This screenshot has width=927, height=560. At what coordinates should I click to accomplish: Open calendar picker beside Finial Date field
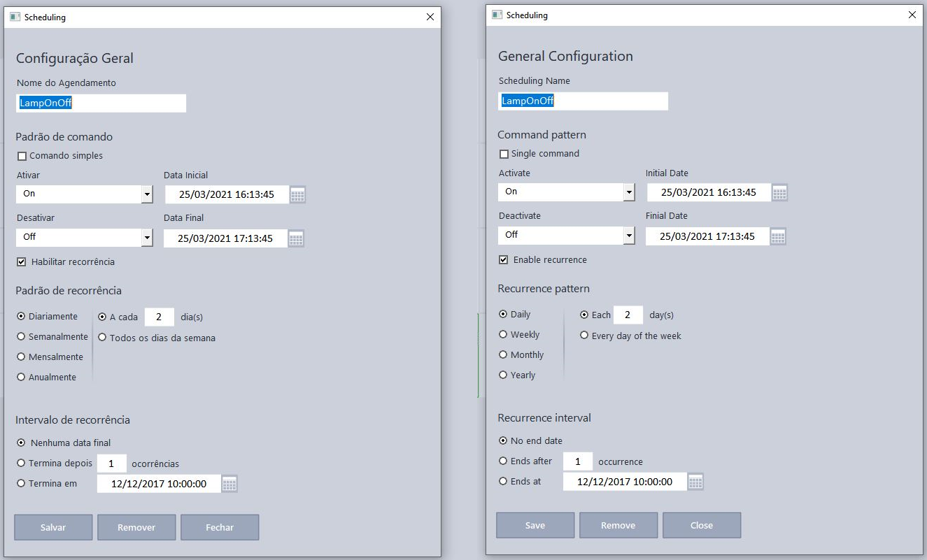pyautogui.click(x=778, y=236)
